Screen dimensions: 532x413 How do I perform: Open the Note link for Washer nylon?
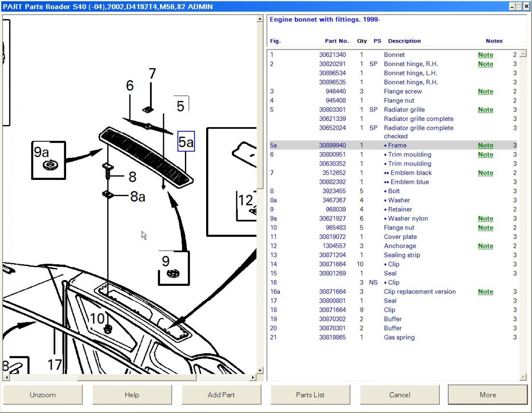point(485,218)
